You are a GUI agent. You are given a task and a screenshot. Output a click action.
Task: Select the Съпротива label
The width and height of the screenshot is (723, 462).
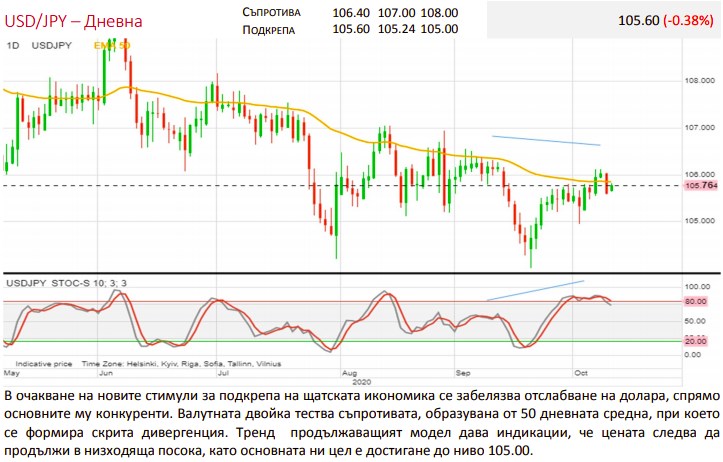(272, 12)
